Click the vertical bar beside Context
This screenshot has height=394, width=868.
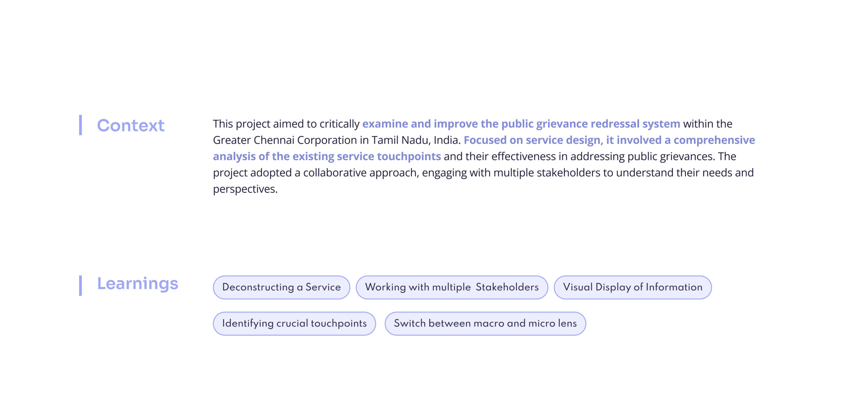(81, 125)
